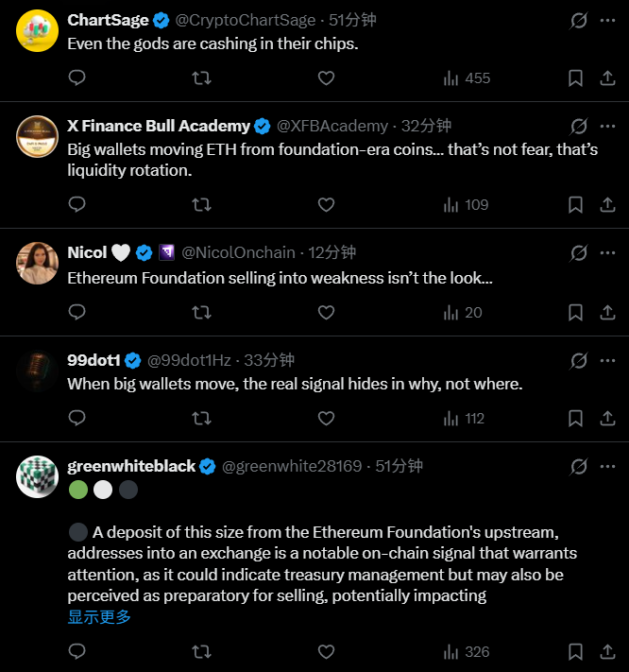629x672 pixels.
Task: Share the X Finance Bull Academy post
Action: tap(607, 204)
